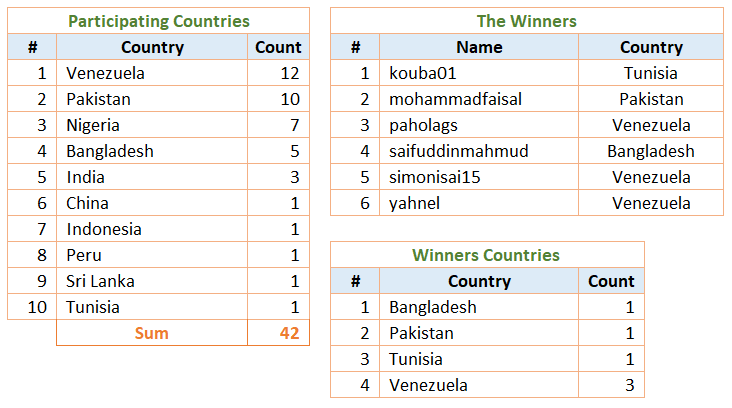The width and height of the screenshot is (732, 408).
Task: Select The Winners title cell
Action: 527,21
